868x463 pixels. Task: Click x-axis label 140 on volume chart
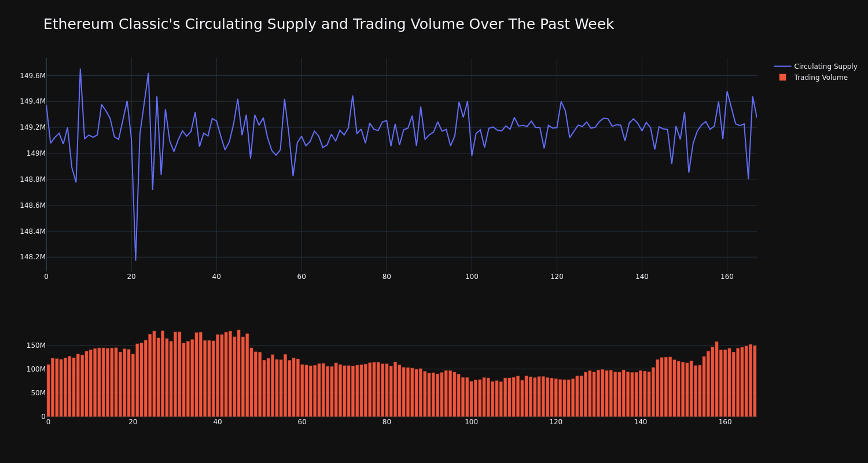click(x=641, y=422)
